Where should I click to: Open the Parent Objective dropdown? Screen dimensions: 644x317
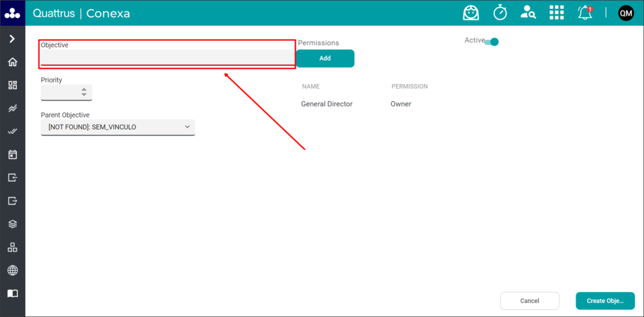pos(118,127)
